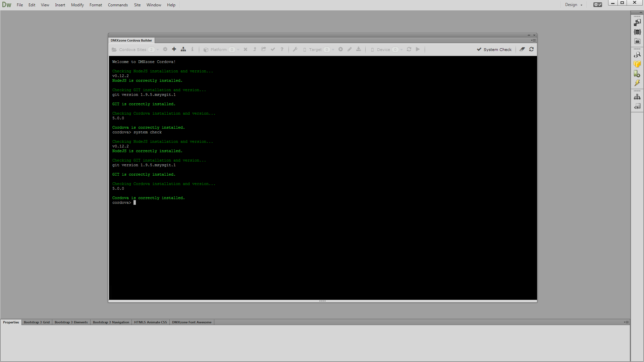Add a new Cordova site with the plus icon

(174, 49)
